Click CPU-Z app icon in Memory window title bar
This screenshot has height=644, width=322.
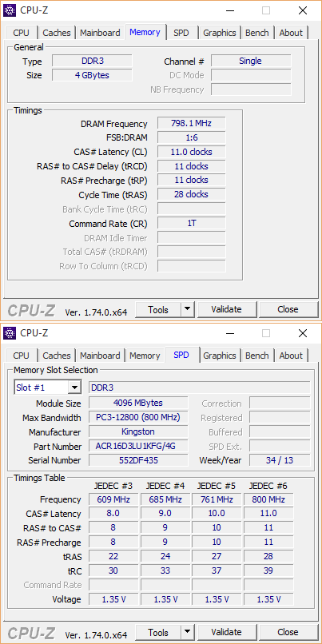pyautogui.click(x=10, y=10)
